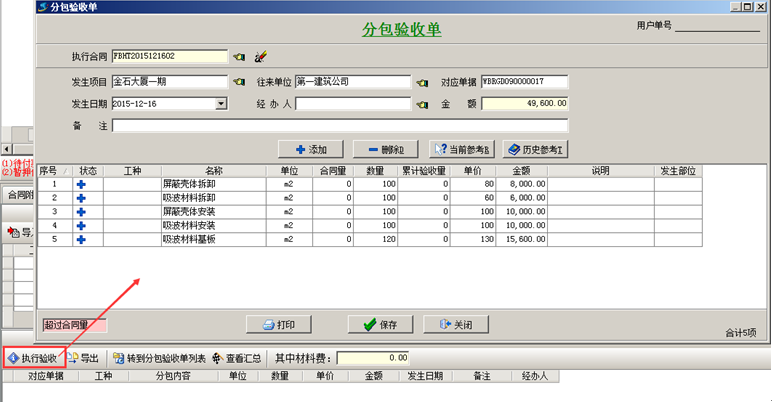Open 当前参考 reference button

coord(461,149)
